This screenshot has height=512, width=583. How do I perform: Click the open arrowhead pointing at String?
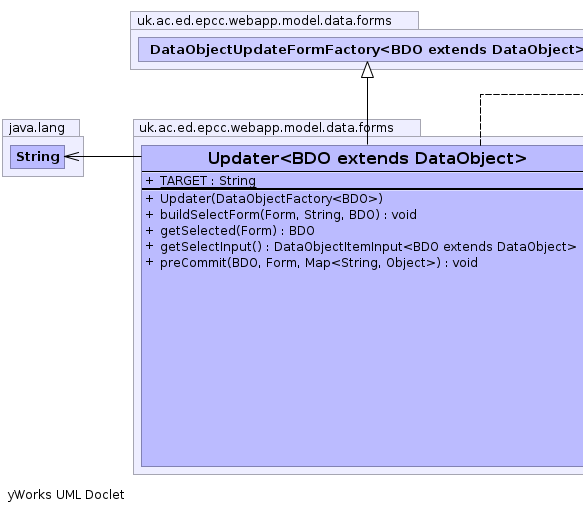click(72, 157)
